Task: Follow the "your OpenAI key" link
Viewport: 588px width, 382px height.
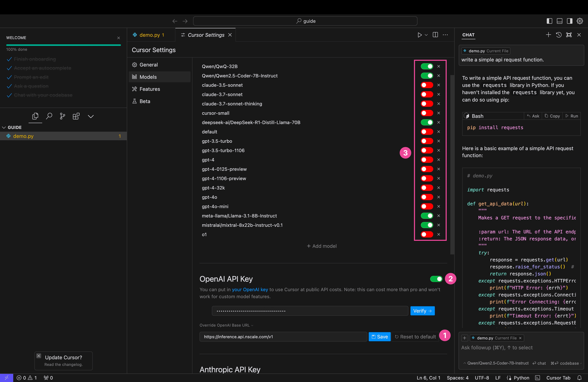Action: coord(250,290)
